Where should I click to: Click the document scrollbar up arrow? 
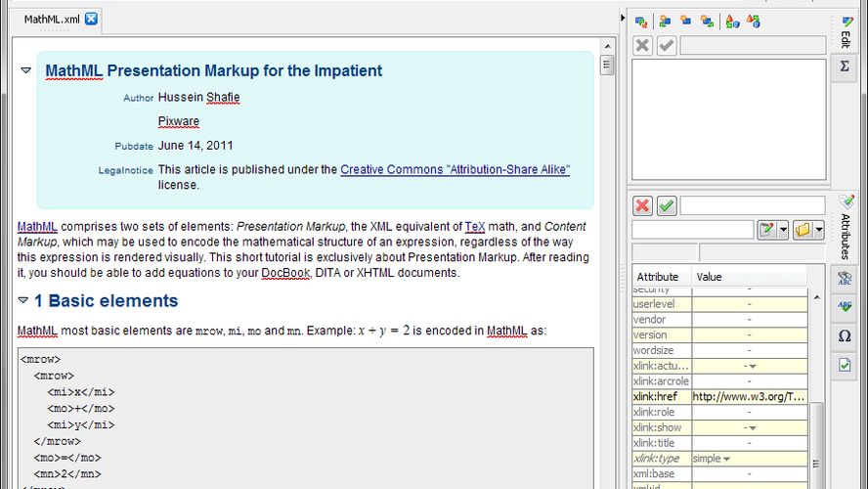tap(607, 47)
